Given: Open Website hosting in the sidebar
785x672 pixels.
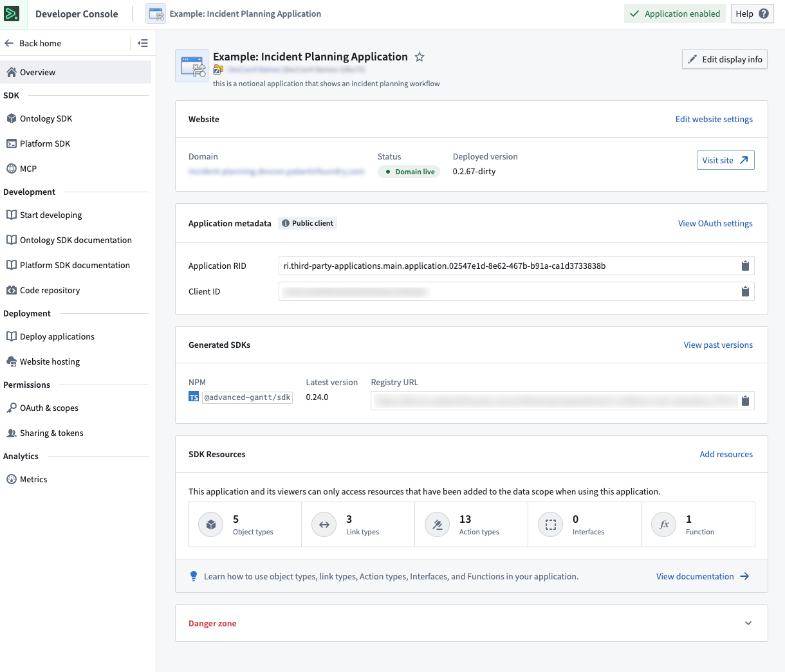Looking at the screenshot, I should click(76, 361).
